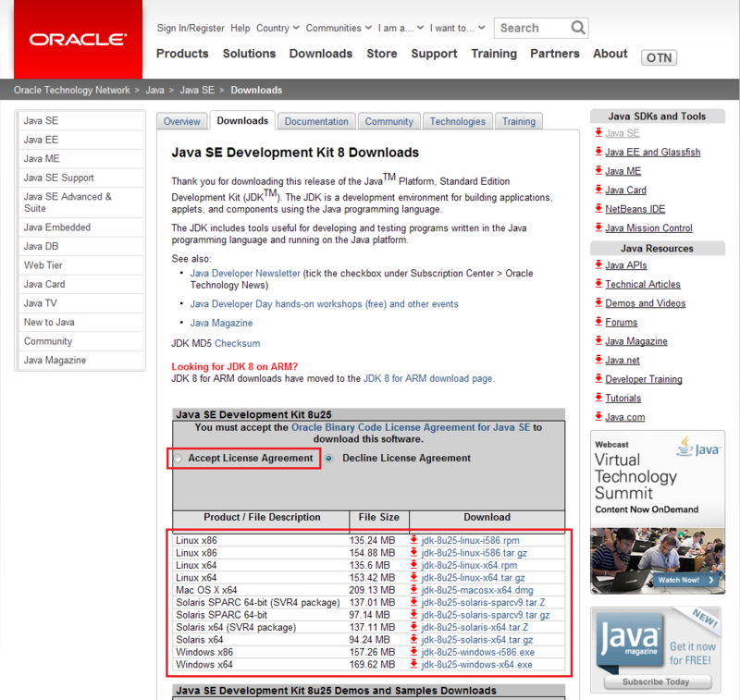Screen dimensions: 740x700
Task: Click red arrow icon next to Java EE and Glassfish
Action: point(598,152)
